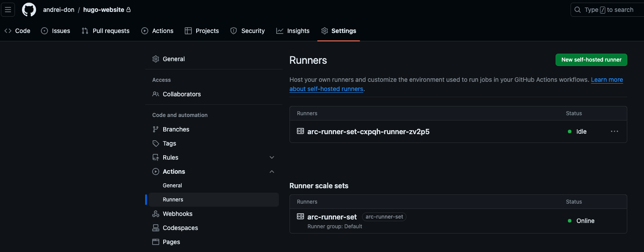
Task: Click the search magnifier icon
Action: coord(578,10)
